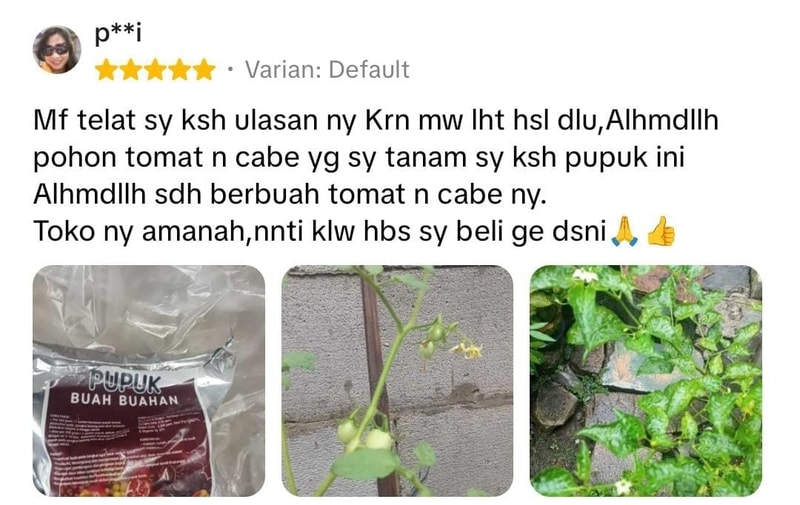Open the chili plant photo thumbnail

point(646,381)
